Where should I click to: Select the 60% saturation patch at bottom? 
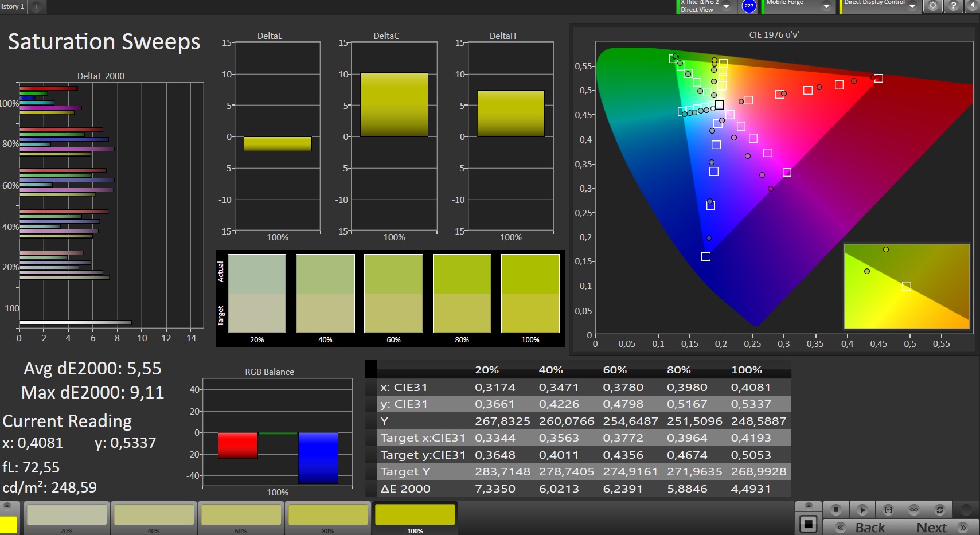coord(241,518)
